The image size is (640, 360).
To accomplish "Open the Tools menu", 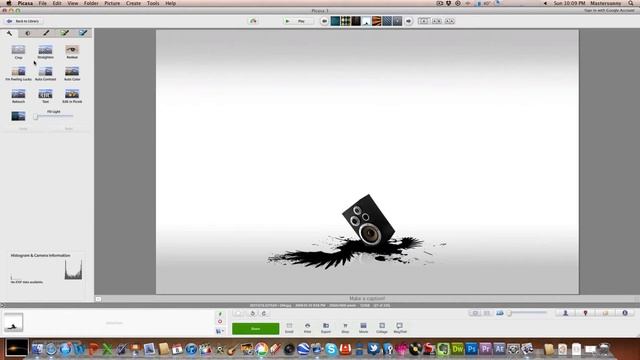I will pyautogui.click(x=153, y=3).
